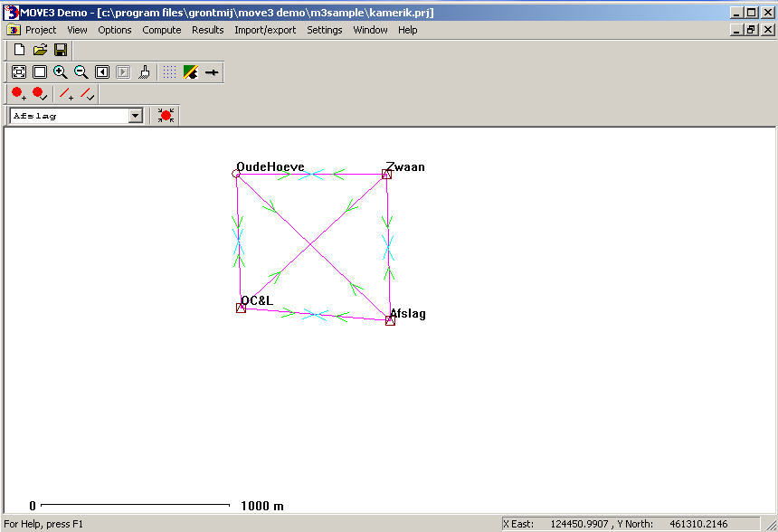Open the Help menu
This screenshot has height=532, width=778.
click(x=408, y=30)
